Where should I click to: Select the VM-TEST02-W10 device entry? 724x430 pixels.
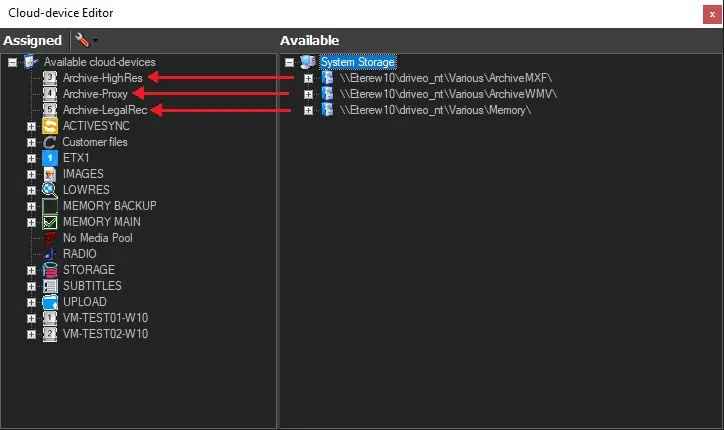tap(105, 334)
